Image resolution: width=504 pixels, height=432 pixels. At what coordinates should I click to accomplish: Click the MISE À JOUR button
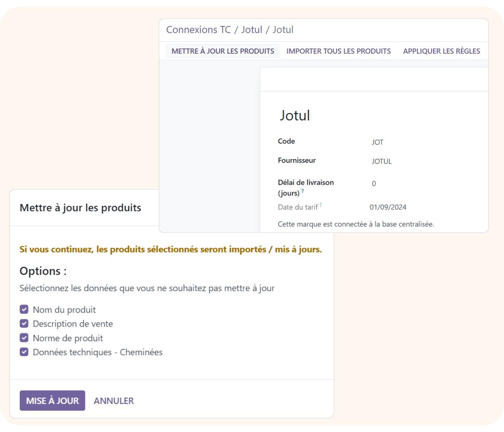click(x=53, y=401)
